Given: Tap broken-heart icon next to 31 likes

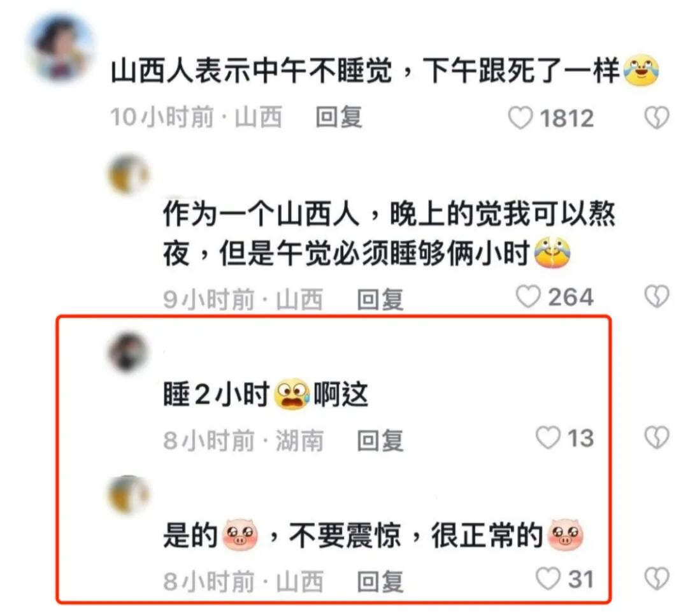Looking at the screenshot, I should (657, 578).
